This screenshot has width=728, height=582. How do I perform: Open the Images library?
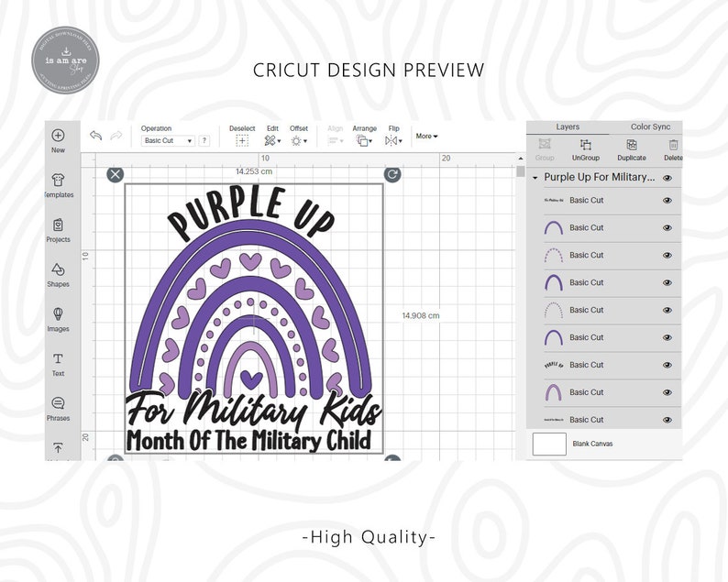pyautogui.click(x=58, y=314)
